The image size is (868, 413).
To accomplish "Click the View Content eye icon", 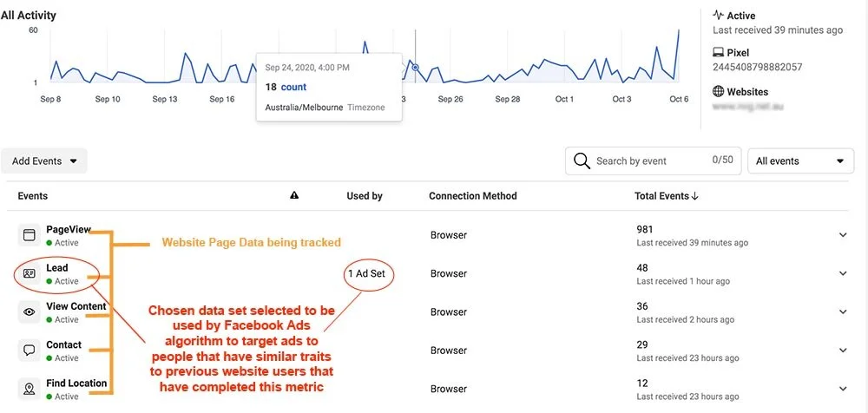I will tap(29, 311).
